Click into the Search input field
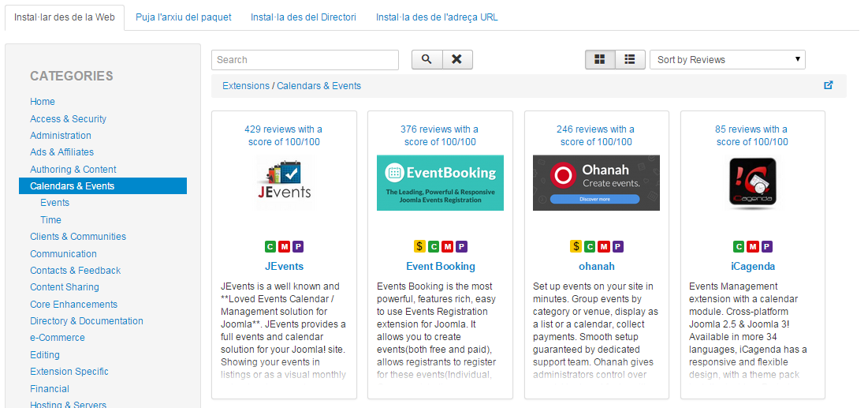 304,60
